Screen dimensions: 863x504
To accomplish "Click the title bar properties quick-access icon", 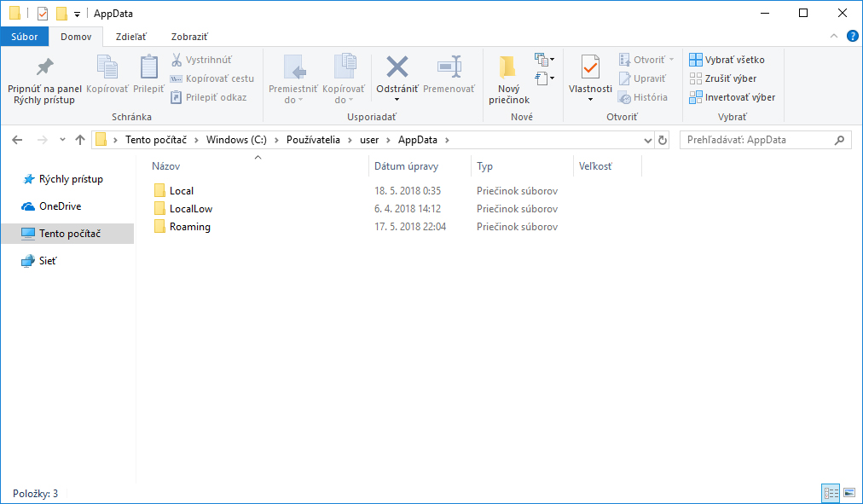I will (x=43, y=13).
